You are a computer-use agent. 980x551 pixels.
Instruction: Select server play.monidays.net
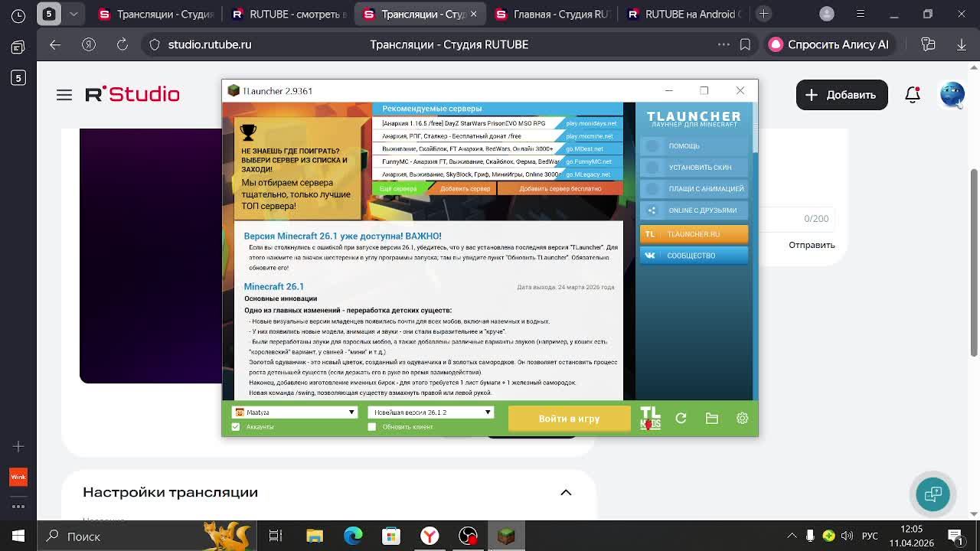click(590, 123)
